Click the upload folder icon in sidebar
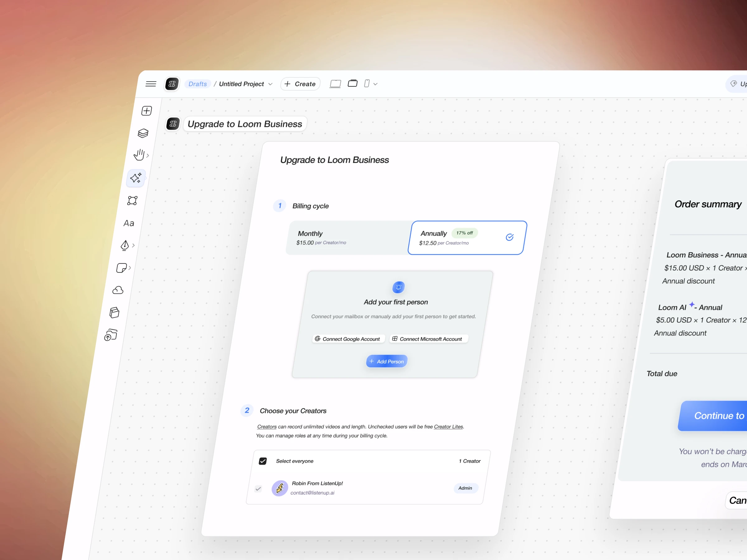This screenshot has height=560, width=747. tap(110, 335)
